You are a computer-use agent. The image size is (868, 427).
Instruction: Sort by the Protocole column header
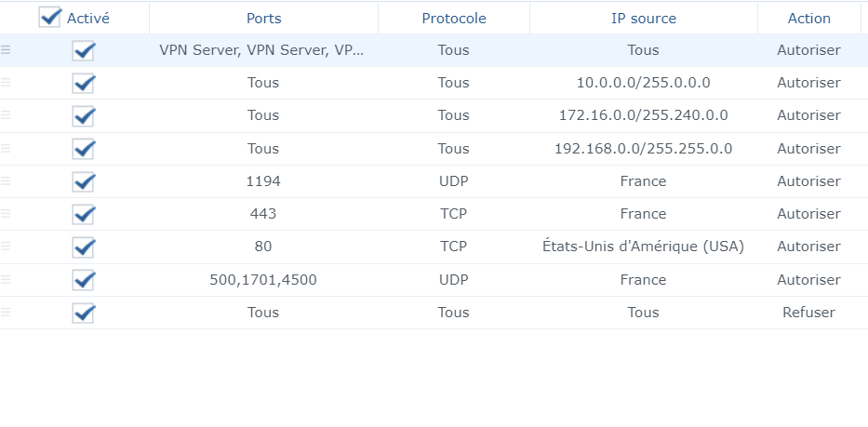click(453, 18)
